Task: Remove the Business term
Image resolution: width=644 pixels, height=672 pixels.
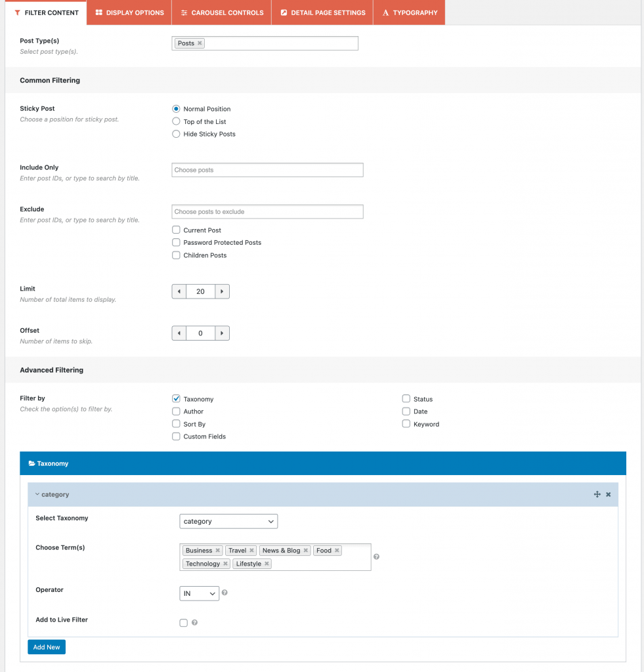Action: pos(218,551)
